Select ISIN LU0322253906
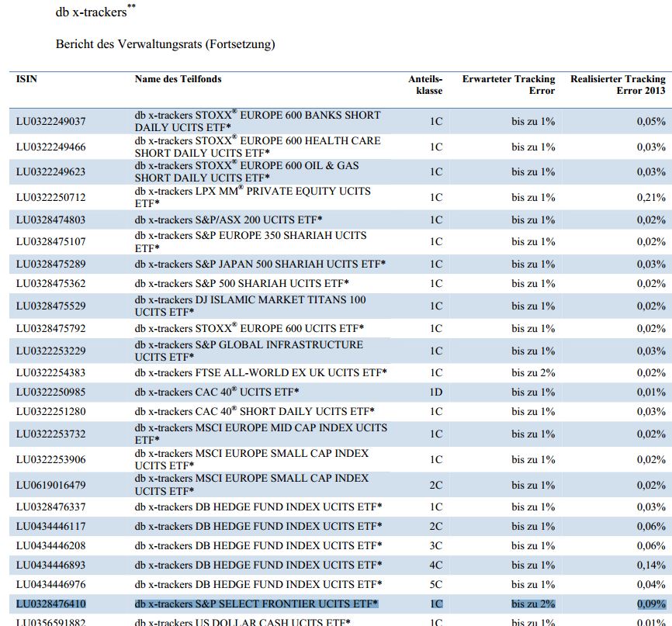The image size is (672, 626). [x=51, y=460]
